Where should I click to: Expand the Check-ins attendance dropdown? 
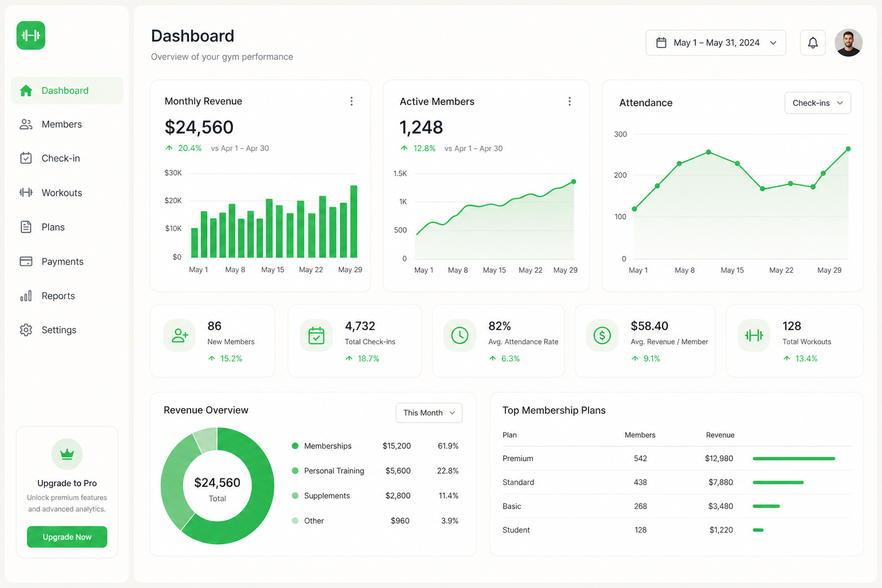(x=818, y=103)
